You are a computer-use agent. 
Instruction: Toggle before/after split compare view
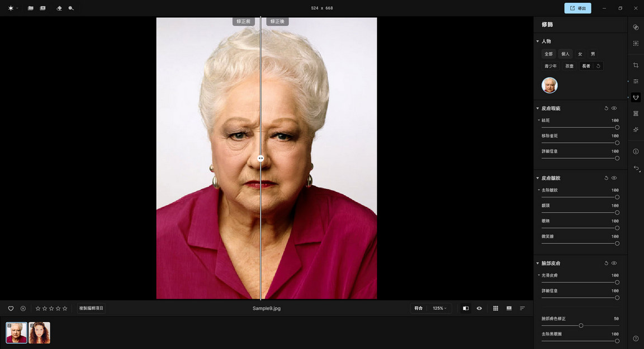pos(466,308)
